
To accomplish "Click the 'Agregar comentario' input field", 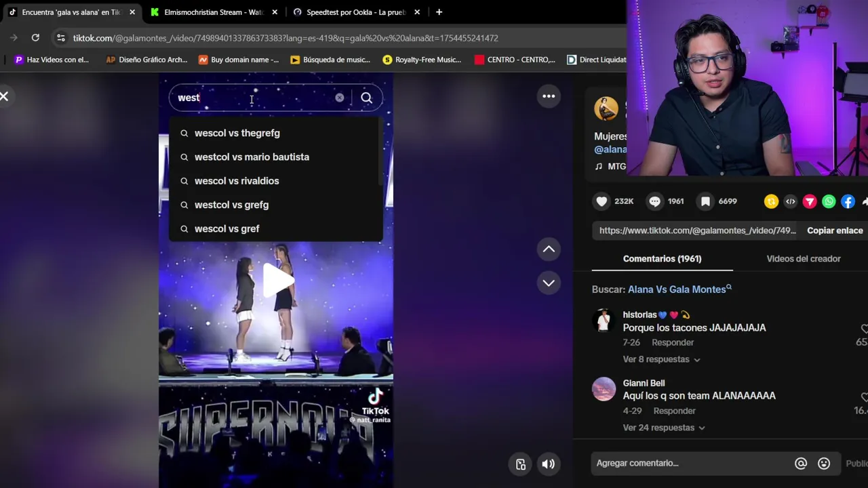I will coord(692,464).
